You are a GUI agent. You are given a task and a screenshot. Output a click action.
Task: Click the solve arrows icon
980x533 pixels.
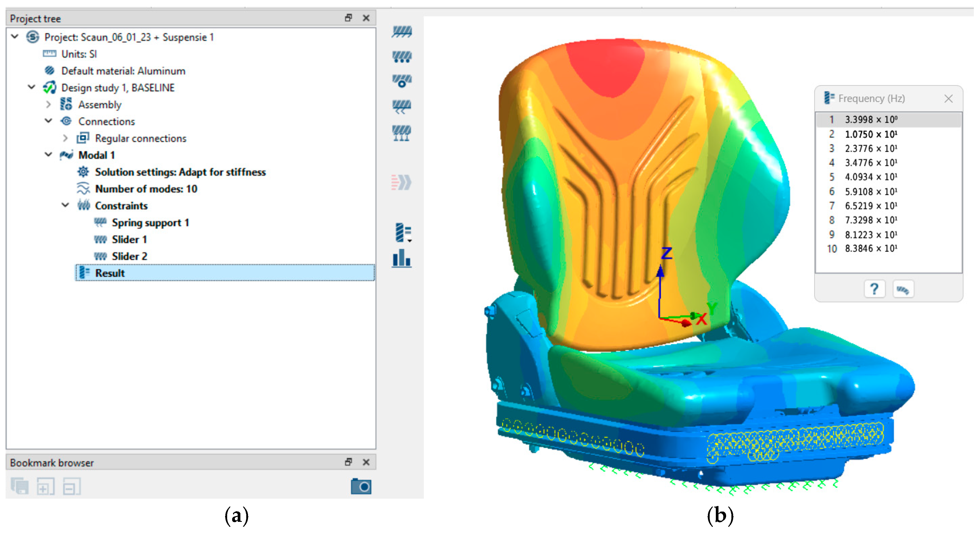tap(401, 182)
